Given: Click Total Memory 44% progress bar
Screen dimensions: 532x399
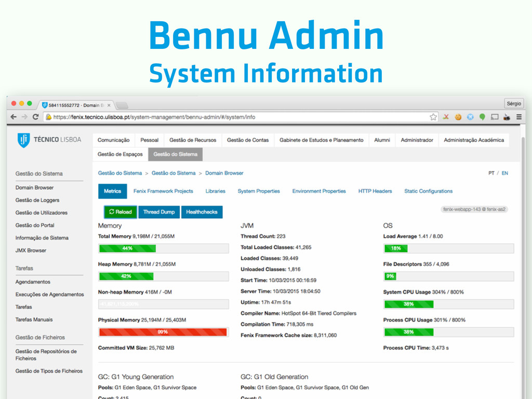Looking at the screenshot, I should [164, 248].
